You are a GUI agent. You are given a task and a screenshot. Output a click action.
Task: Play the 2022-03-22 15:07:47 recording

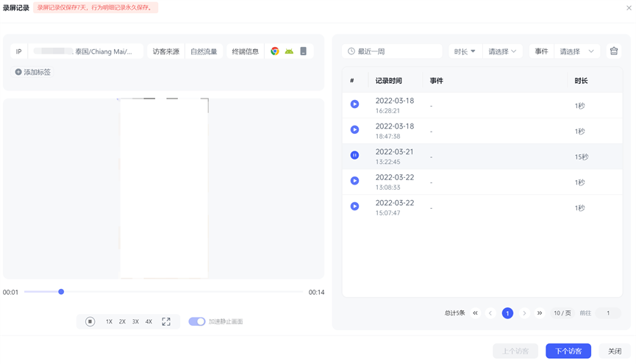[354, 207]
